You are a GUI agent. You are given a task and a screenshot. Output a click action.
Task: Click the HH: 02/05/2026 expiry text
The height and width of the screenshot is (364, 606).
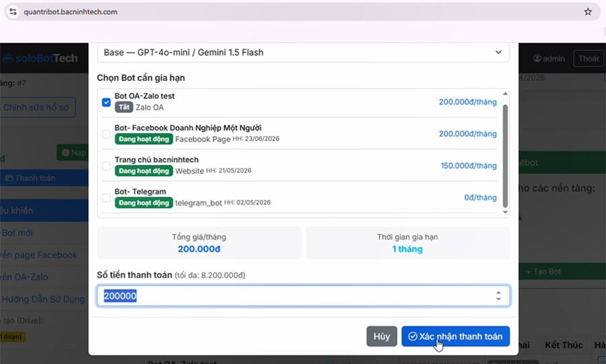[247, 203]
